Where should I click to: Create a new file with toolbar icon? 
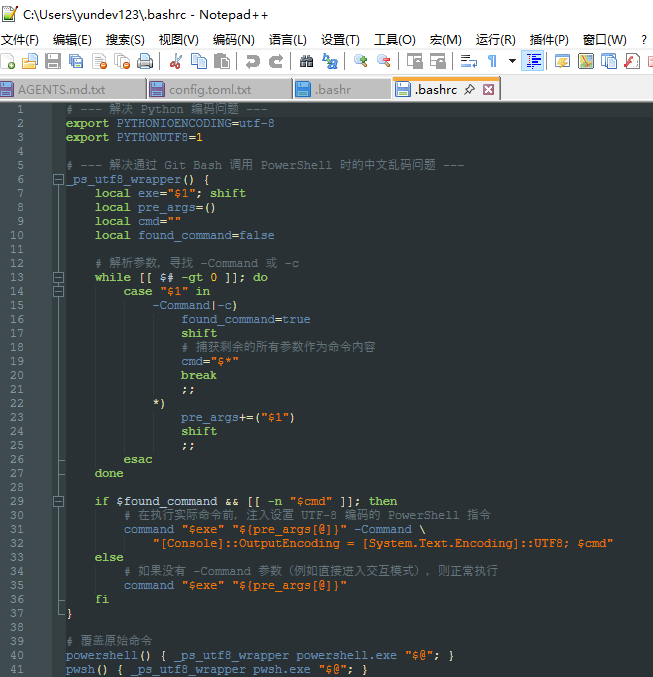tap(8, 61)
